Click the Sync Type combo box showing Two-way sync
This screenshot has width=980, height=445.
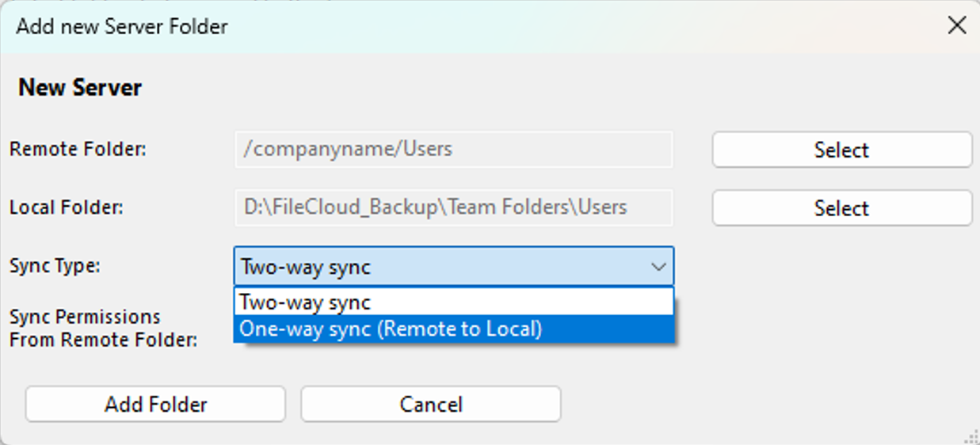(454, 266)
